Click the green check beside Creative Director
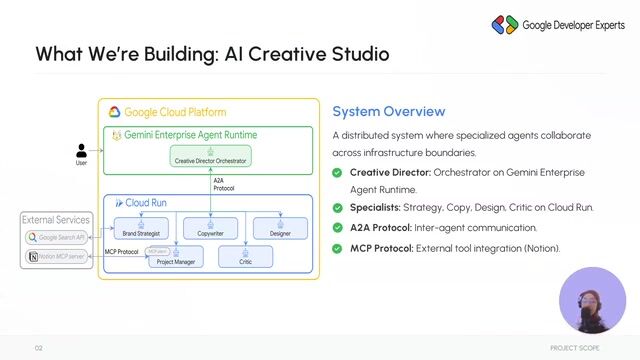The width and height of the screenshot is (640, 360). (337, 173)
